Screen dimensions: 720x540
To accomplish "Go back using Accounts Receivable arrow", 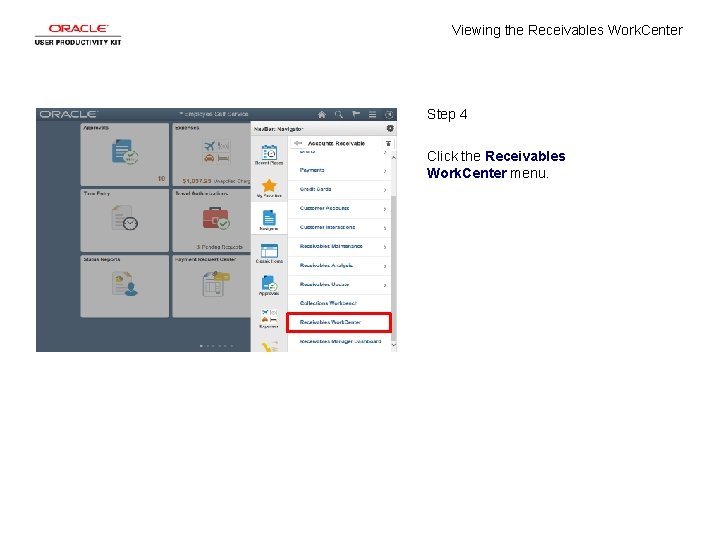I will [298, 143].
